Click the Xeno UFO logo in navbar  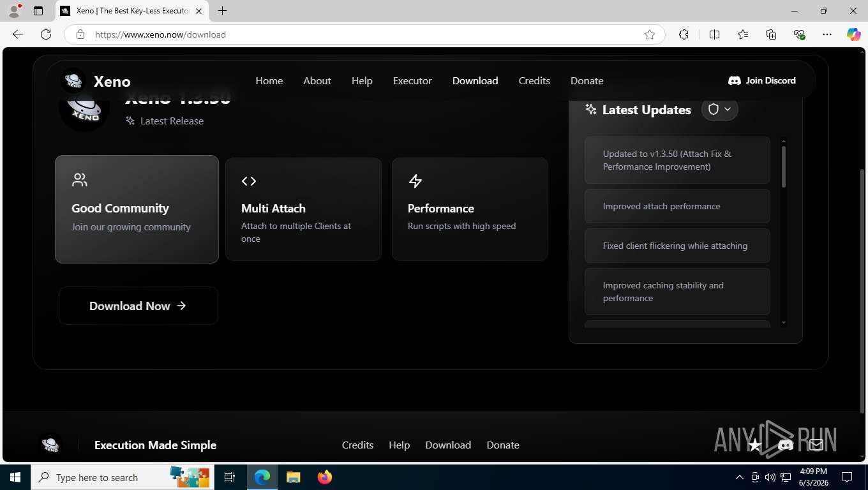click(x=73, y=80)
